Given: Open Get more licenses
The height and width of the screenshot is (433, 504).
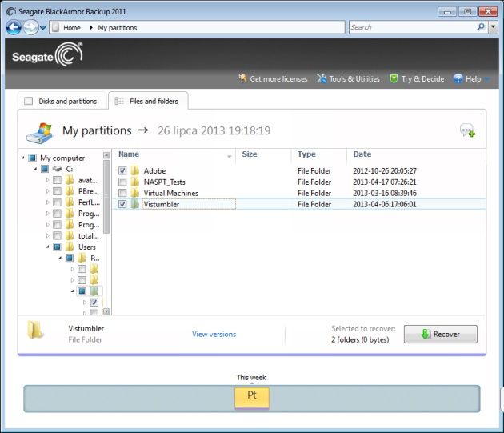Looking at the screenshot, I should pos(273,78).
